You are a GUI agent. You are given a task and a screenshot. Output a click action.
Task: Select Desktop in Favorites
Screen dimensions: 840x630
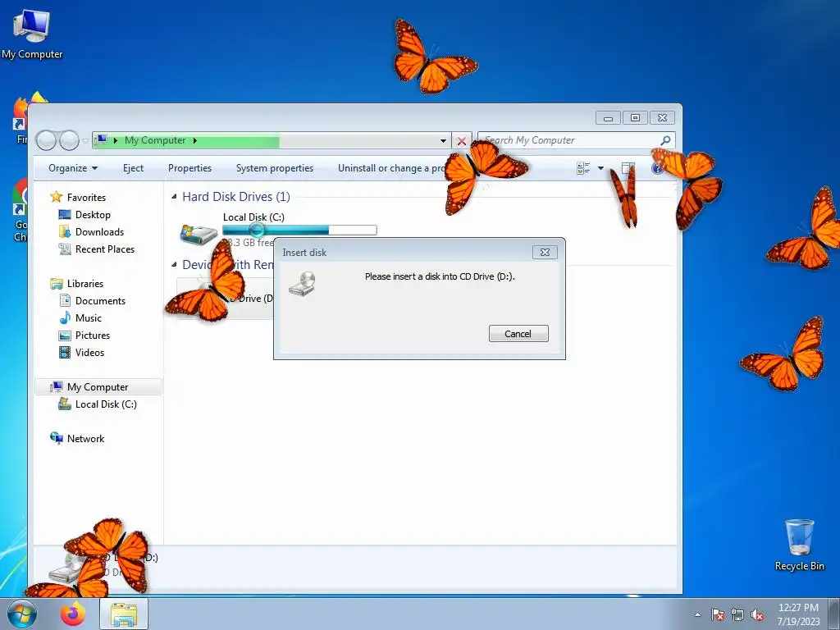(x=93, y=215)
